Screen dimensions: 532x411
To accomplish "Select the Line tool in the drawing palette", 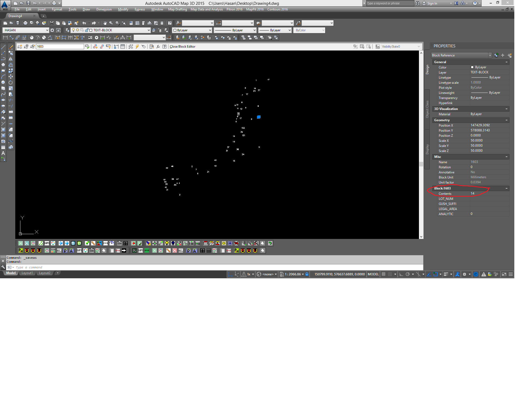I will [x=3, y=47].
